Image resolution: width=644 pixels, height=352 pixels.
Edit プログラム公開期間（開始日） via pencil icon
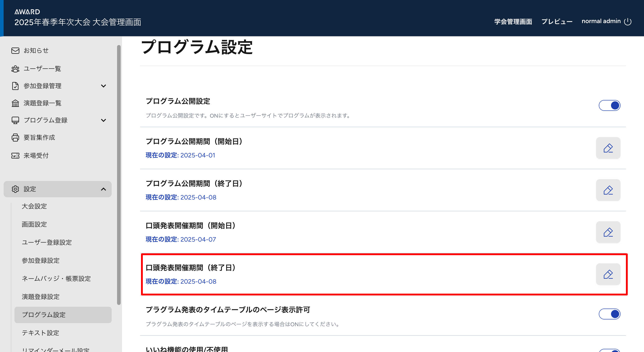pos(608,148)
